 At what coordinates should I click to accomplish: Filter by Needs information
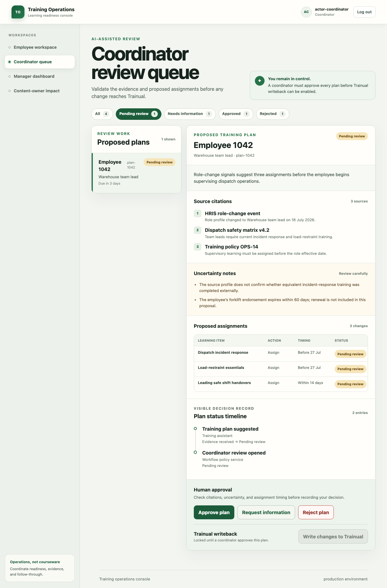190,114
